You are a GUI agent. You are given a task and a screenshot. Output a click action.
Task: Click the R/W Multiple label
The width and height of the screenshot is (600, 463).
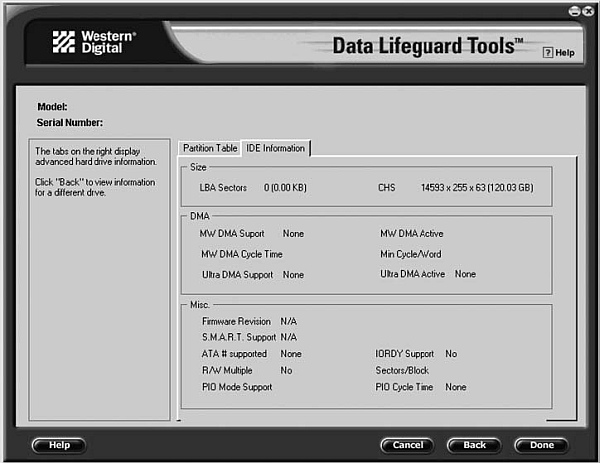pyautogui.click(x=227, y=371)
